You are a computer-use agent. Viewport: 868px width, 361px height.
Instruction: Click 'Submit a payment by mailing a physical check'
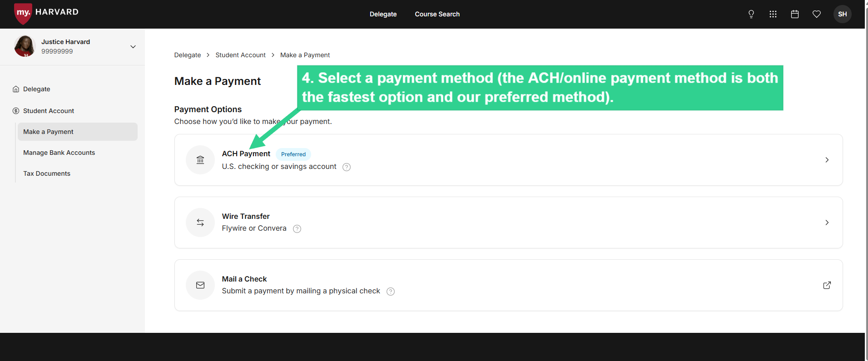[x=301, y=291]
